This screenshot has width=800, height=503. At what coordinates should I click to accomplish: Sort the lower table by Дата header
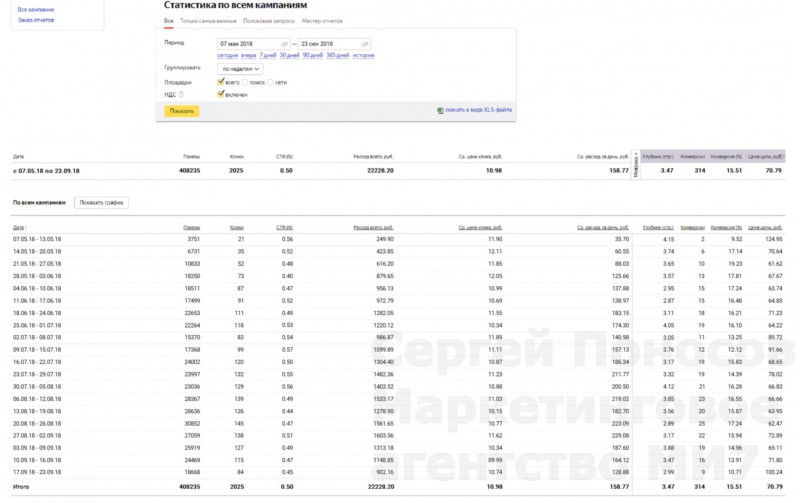[x=19, y=228]
